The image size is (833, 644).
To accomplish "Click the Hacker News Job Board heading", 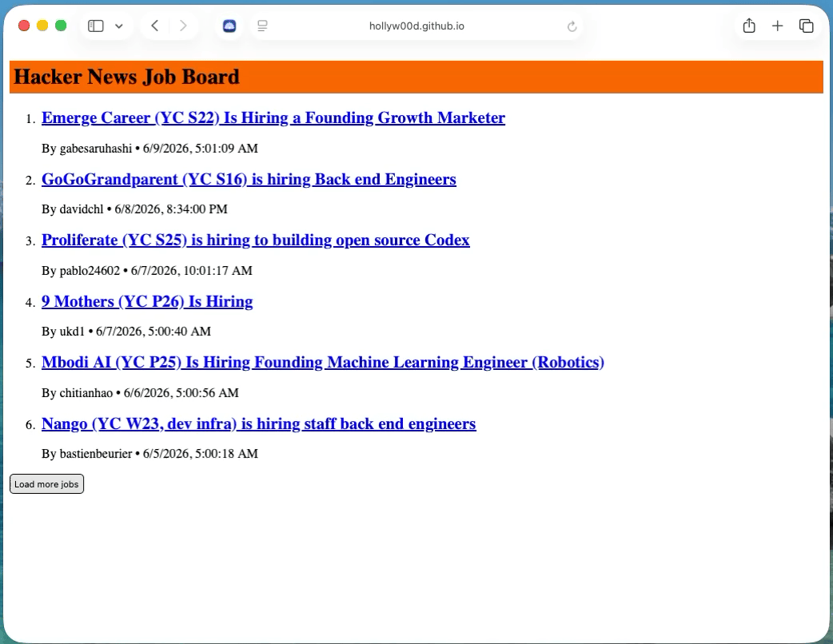I will [126, 77].
